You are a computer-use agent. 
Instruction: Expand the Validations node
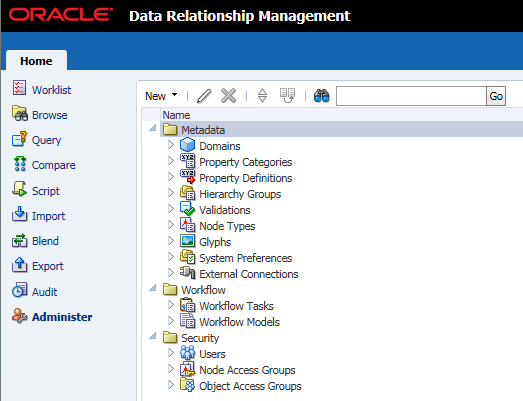[171, 209]
